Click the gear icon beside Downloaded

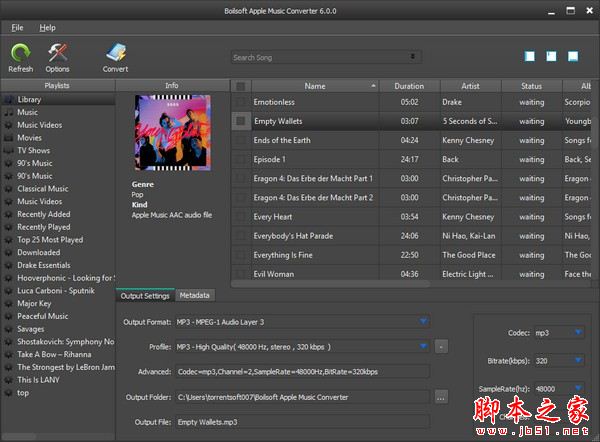(8, 253)
